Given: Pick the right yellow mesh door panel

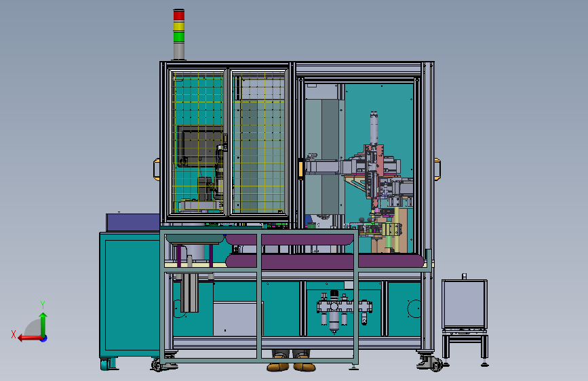Looking at the screenshot, I should coord(258,142).
